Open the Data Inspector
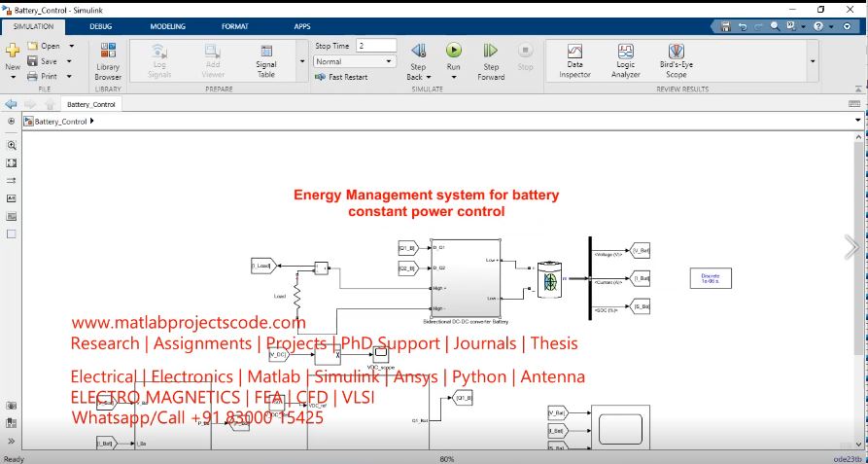Viewport: 868px width, 464px height. click(x=574, y=60)
